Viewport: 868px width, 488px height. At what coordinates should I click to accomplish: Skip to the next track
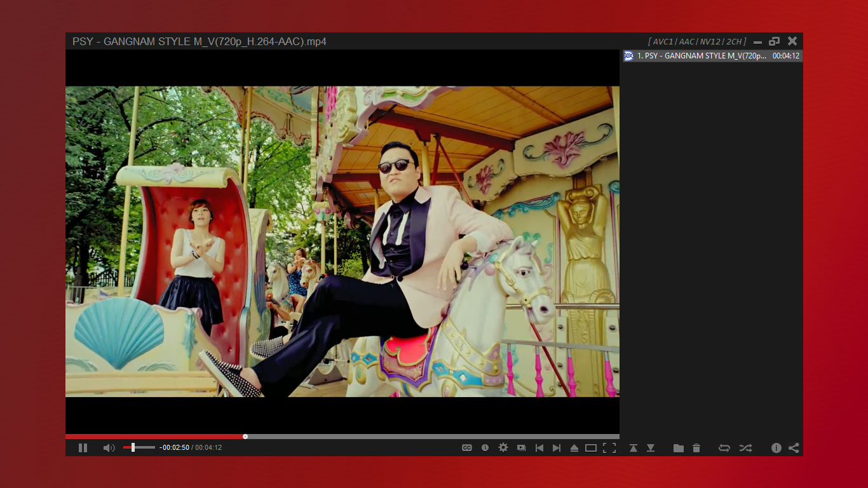[557, 448]
